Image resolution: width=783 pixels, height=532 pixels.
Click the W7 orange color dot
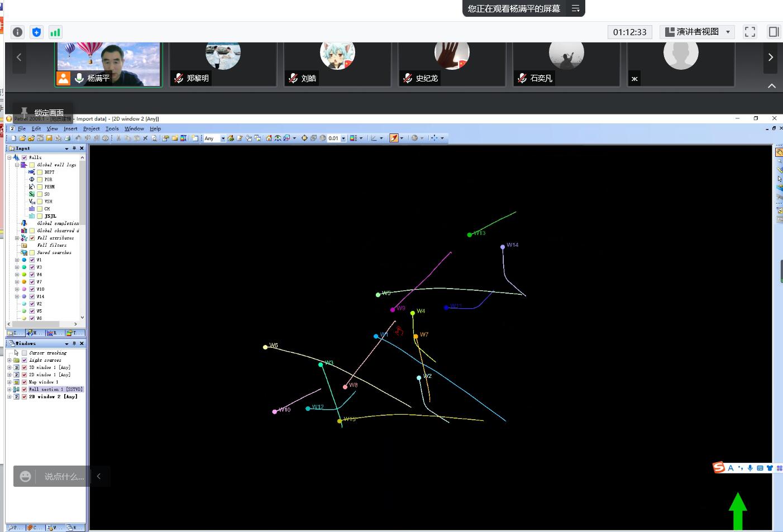point(24,282)
